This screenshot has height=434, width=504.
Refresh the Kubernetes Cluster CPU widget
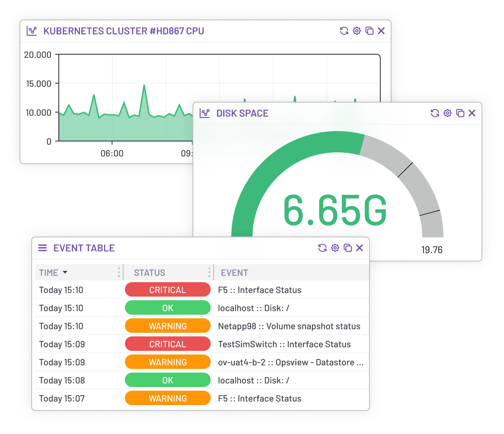(344, 31)
